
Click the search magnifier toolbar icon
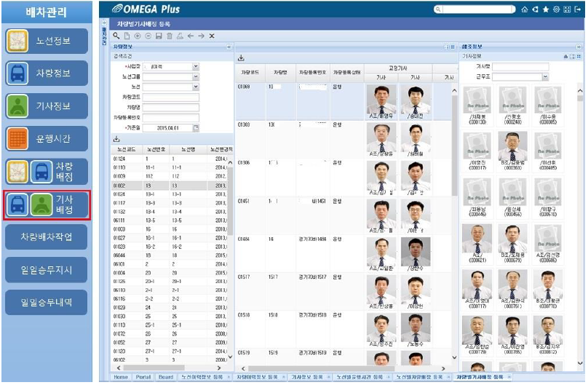pyautogui.click(x=116, y=36)
